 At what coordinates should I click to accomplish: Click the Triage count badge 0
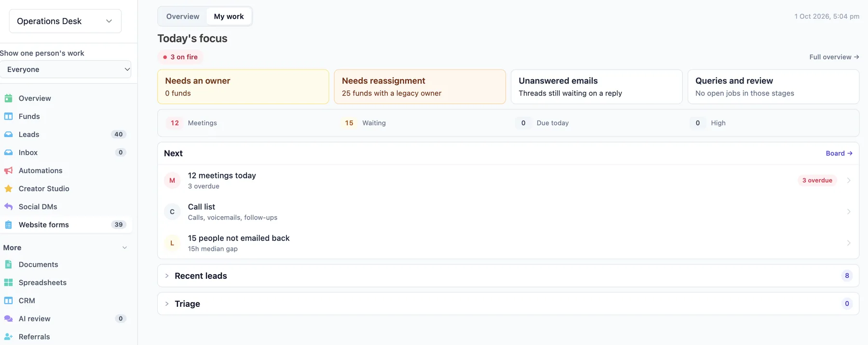tap(847, 304)
